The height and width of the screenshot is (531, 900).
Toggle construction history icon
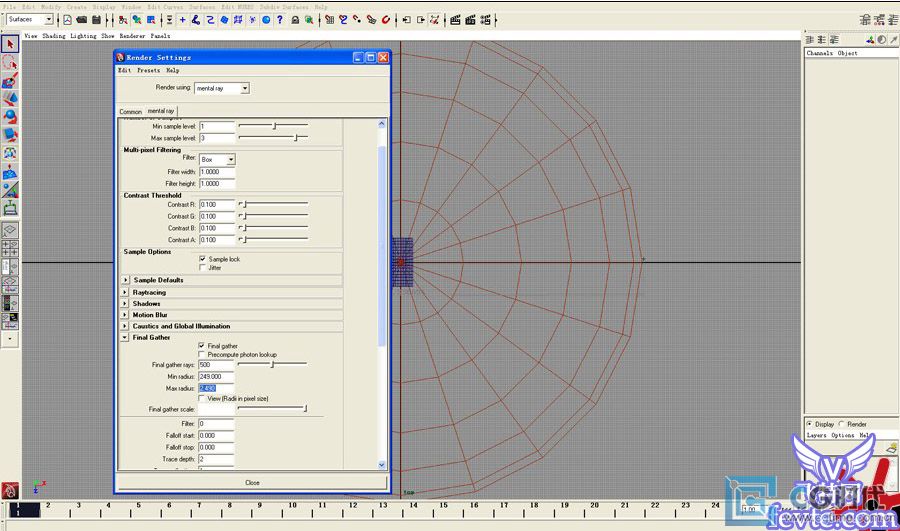[435, 20]
